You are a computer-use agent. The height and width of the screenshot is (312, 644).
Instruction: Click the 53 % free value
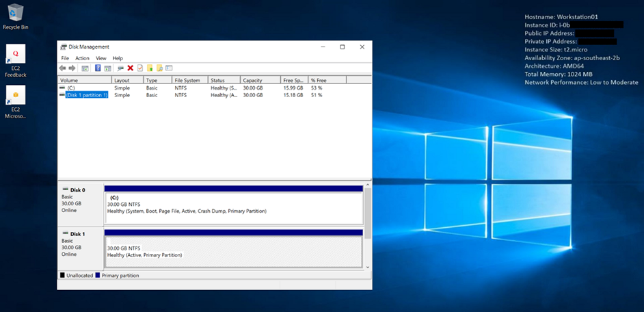(x=317, y=88)
